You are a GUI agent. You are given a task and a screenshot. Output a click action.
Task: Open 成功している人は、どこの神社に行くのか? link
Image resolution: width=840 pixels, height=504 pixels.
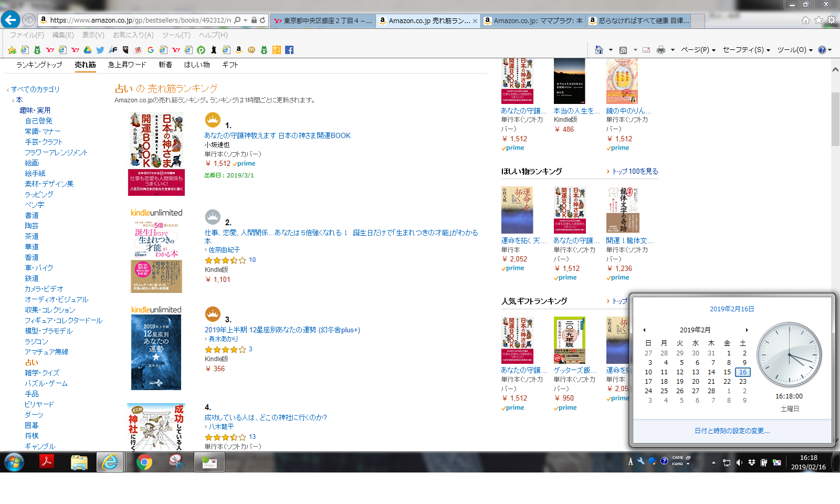[266, 417]
